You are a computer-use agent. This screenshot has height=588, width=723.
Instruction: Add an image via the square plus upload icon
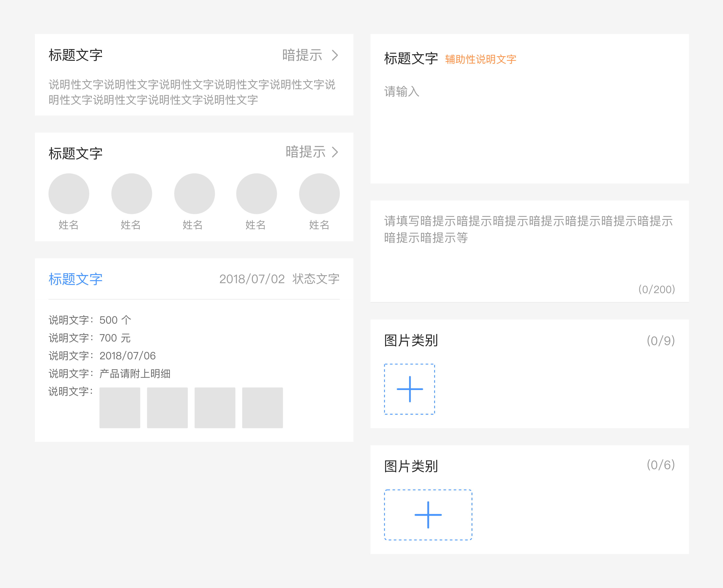410,389
